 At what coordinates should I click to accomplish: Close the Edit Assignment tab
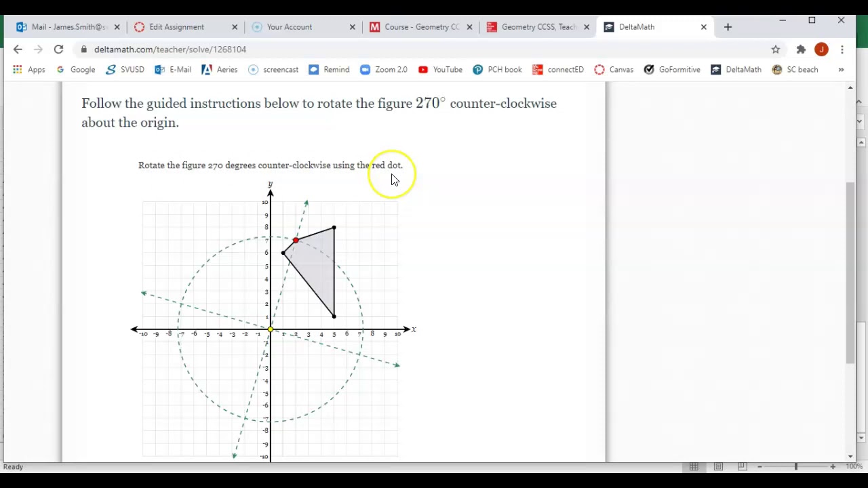(x=235, y=27)
